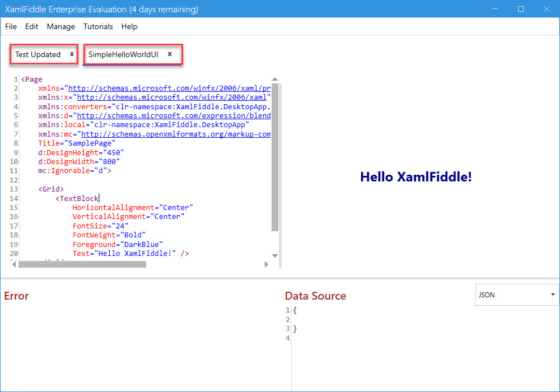Minimize the XamlFiddle window
This screenshot has width=560, height=392.
494,8
